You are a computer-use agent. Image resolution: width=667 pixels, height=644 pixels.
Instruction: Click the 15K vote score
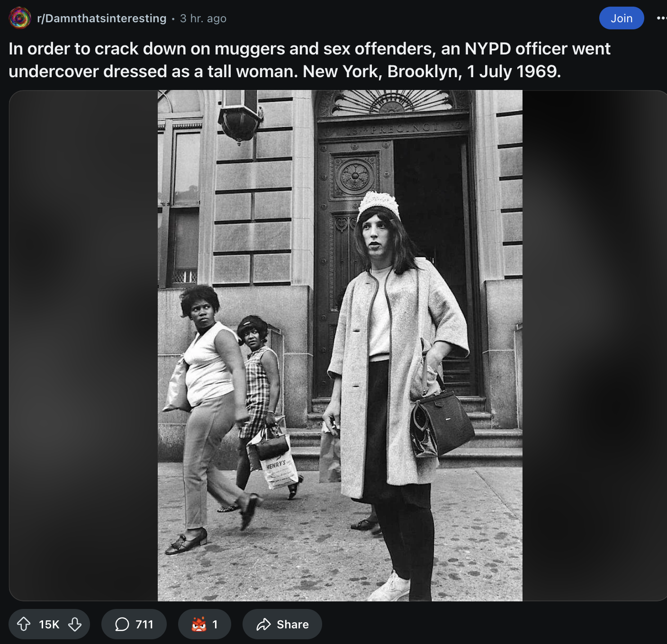pos(49,625)
